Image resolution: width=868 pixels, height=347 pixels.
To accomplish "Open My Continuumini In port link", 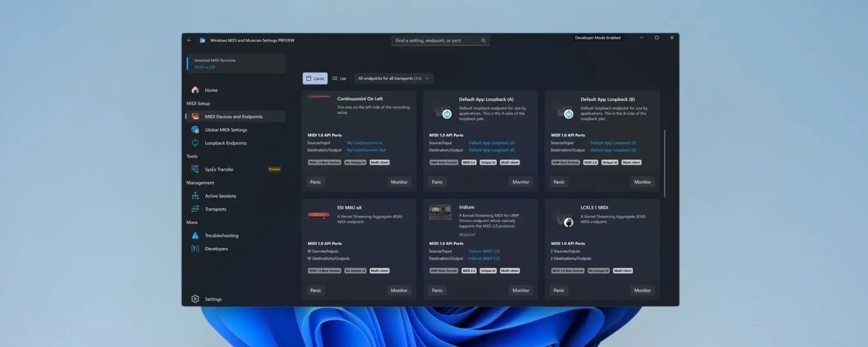I will 364,143.
